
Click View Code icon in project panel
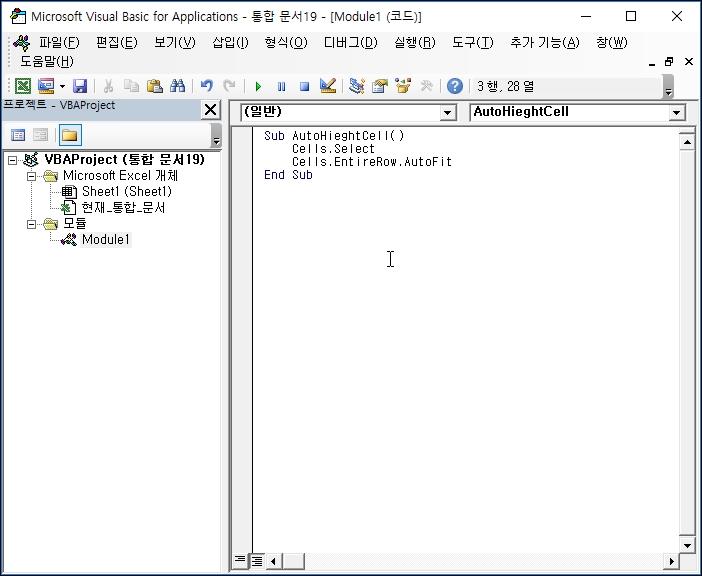click(x=18, y=135)
